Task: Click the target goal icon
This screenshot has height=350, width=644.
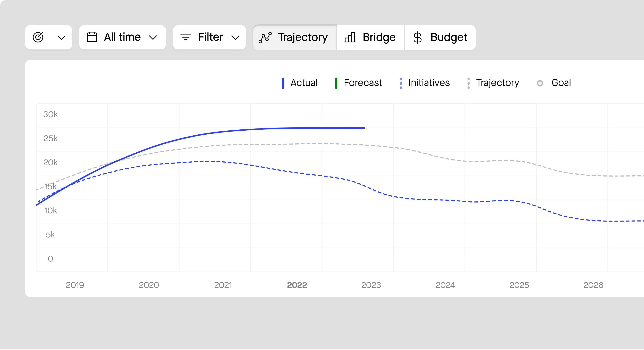Action: click(38, 37)
